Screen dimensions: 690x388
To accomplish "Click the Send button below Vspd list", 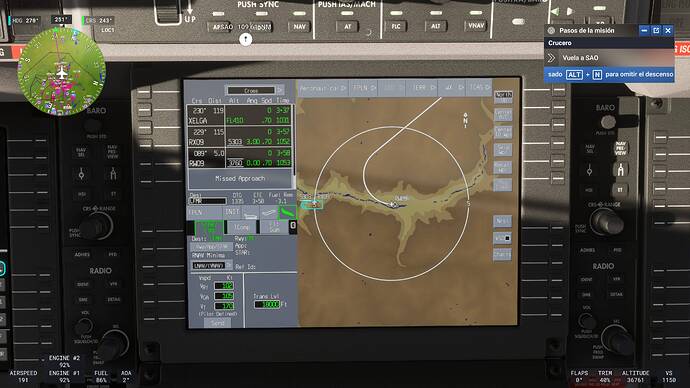I will click(217, 323).
